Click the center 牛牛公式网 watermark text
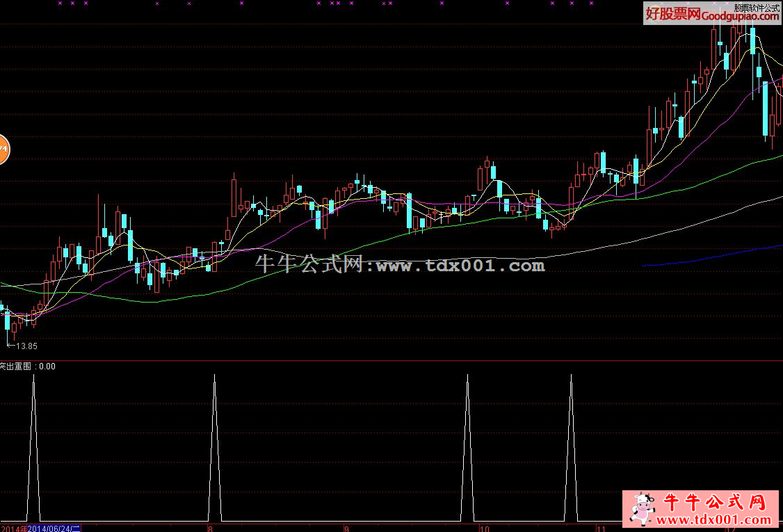The width and height of the screenshot is (783, 532). pos(400,265)
